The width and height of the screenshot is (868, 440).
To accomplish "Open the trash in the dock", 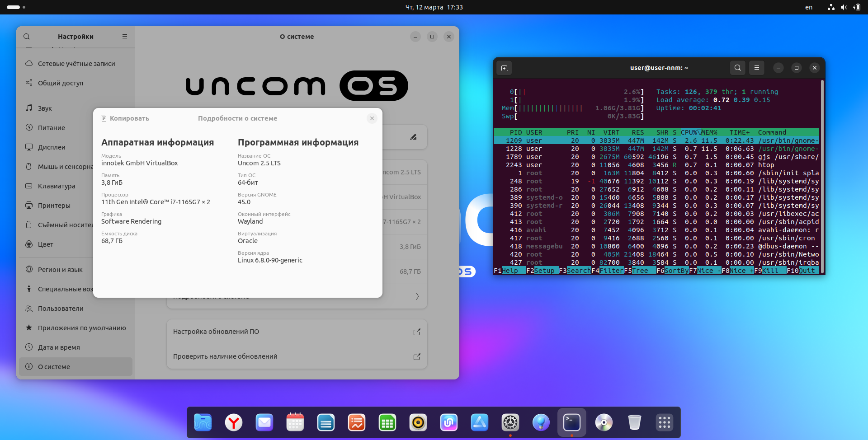I will (x=634, y=423).
